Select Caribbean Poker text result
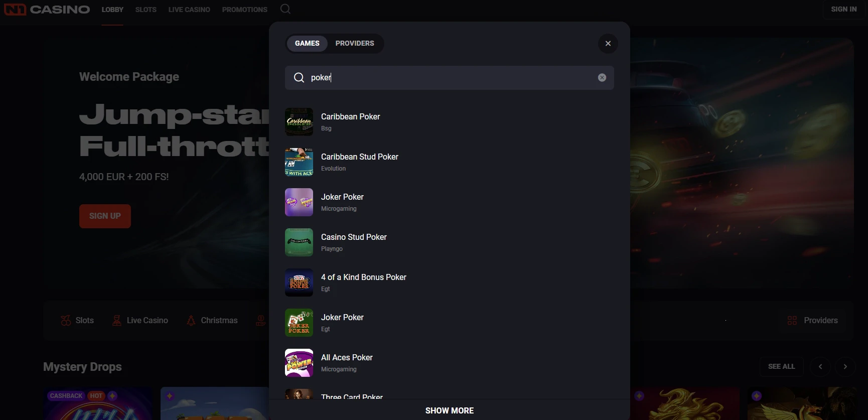The width and height of the screenshot is (868, 420). pos(351,117)
